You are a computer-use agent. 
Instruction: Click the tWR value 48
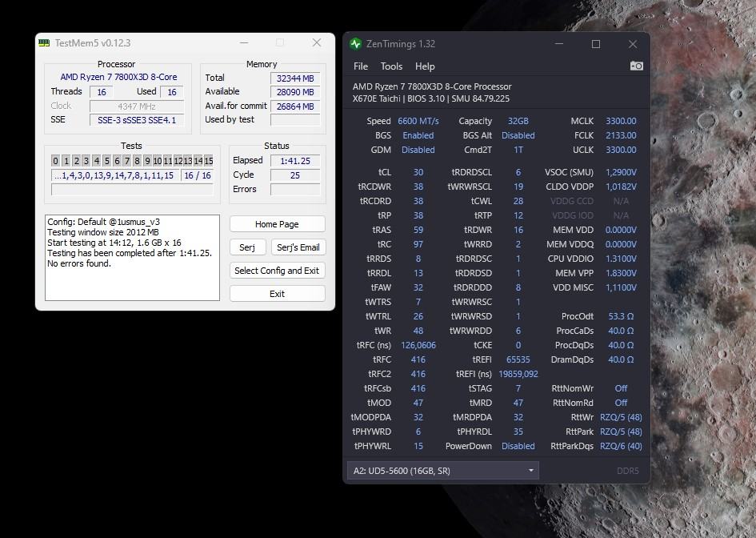(x=418, y=331)
